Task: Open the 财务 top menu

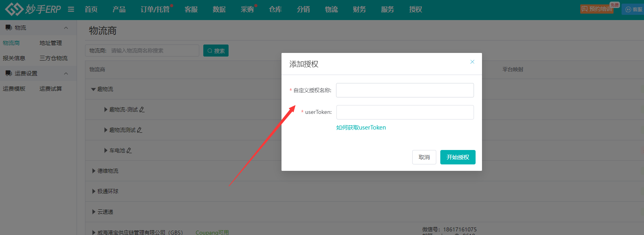Action: pyautogui.click(x=359, y=9)
